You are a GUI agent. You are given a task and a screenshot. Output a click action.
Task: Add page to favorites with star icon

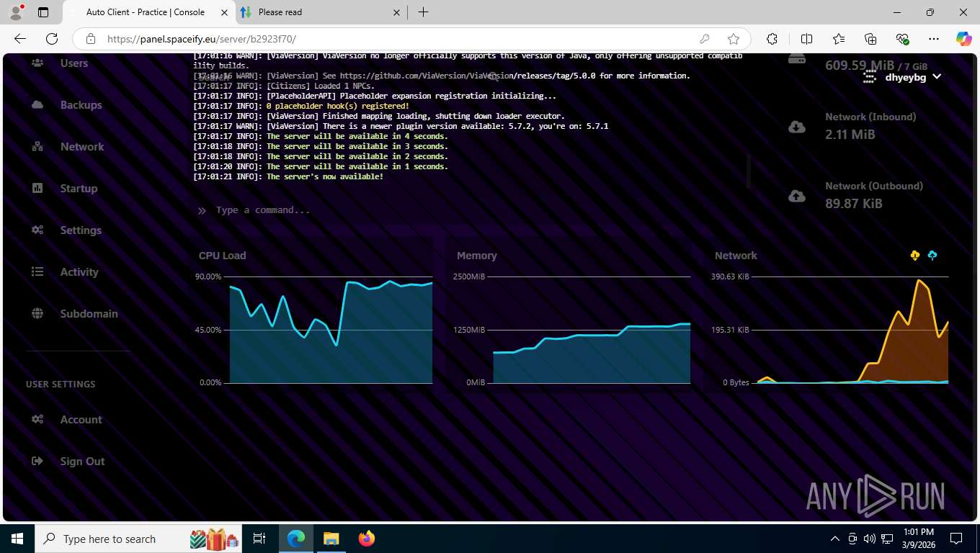[x=734, y=39]
